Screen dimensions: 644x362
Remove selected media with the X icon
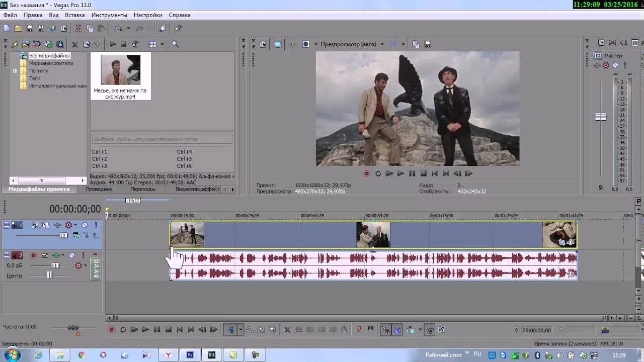(x=75, y=44)
